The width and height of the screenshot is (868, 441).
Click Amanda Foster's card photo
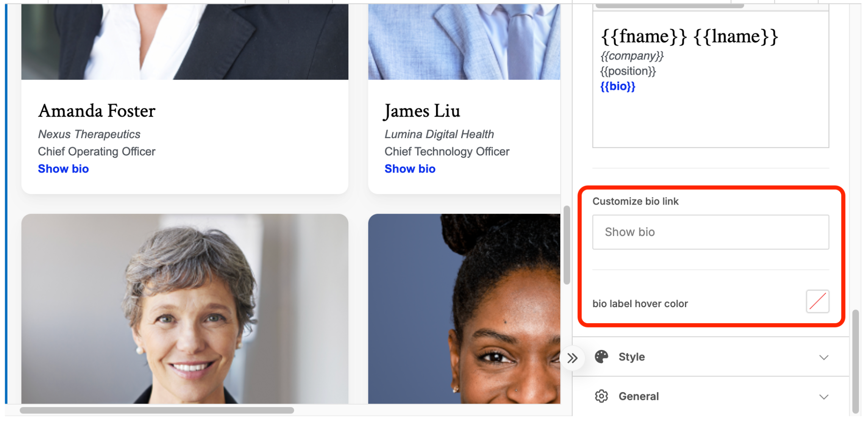pyautogui.click(x=185, y=42)
